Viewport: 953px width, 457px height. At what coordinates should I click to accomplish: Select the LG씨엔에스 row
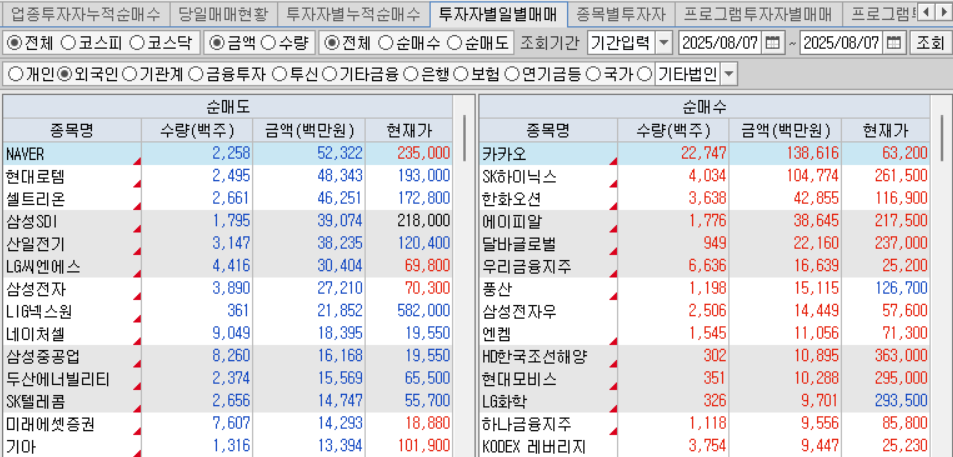(227, 266)
